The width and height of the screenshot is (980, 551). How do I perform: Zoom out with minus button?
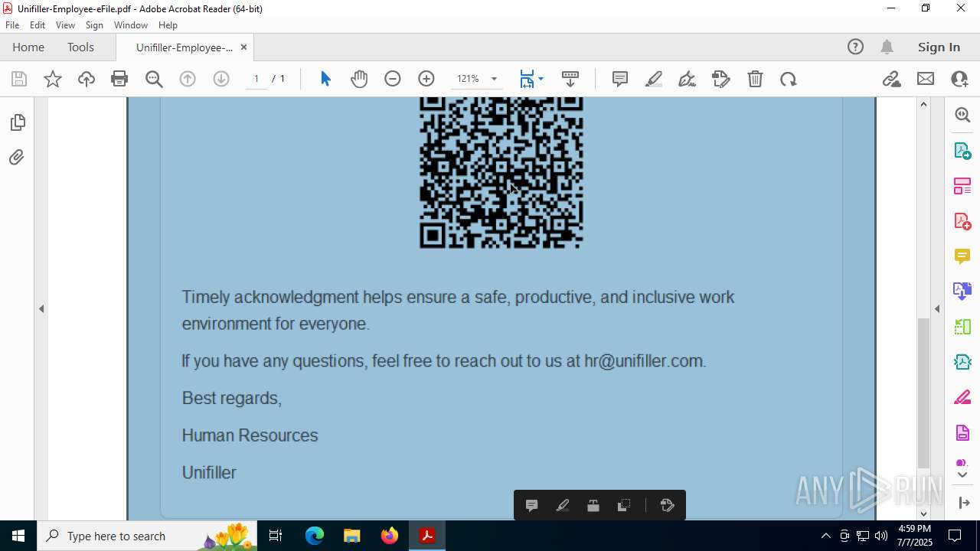click(x=393, y=79)
